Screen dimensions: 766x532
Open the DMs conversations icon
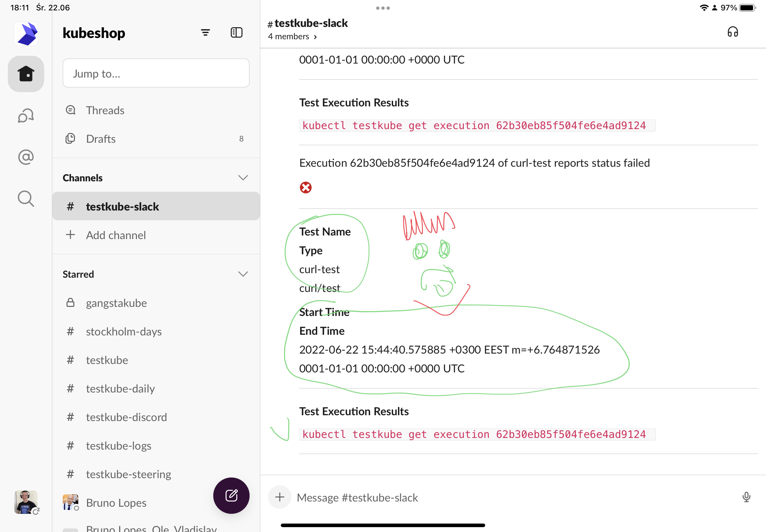pyautogui.click(x=26, y=116)
